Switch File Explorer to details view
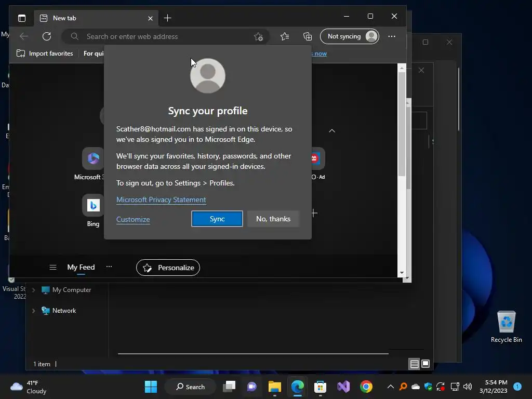Image resolution: width=532 pixels, height=399 pixels. click(414, 364)
